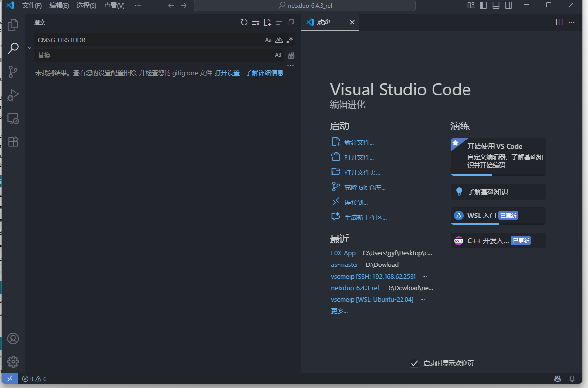Click Customize Layout icon in title bar

click(x=471, y=5)
